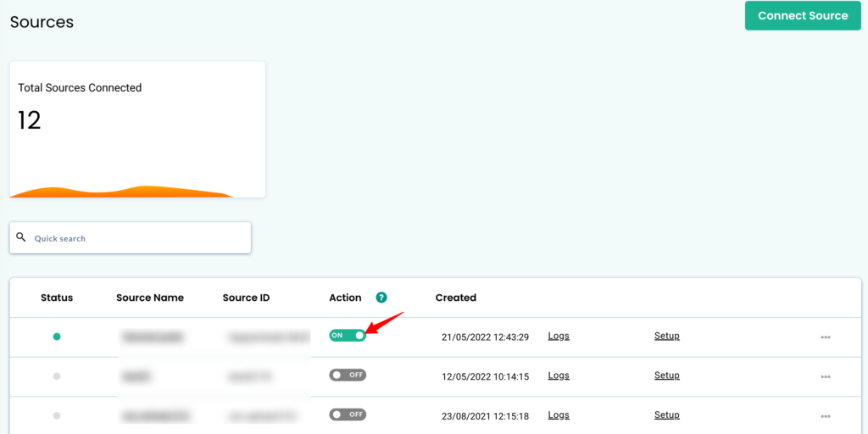Turn off the toggle for 21/05/2022 source
The image size is (868, 434).
tap(348, 335)
